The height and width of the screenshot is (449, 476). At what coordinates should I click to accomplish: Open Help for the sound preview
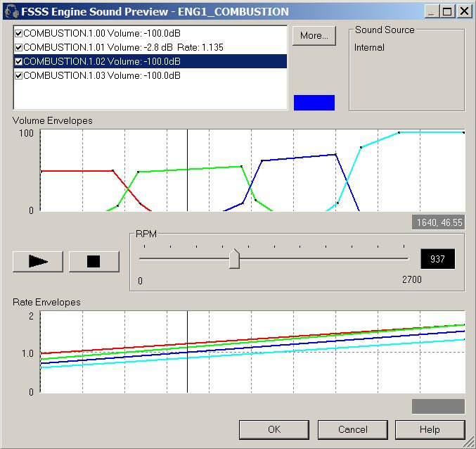coord(430,429)
